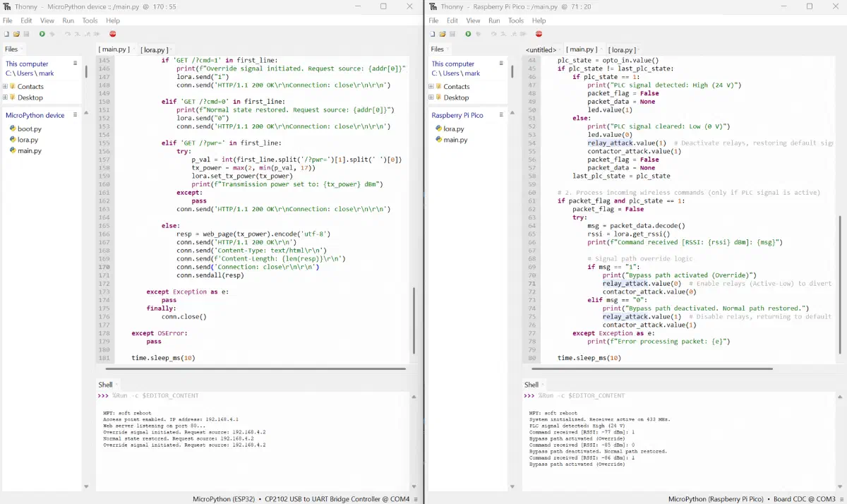The width and height of the screenshot is (847, 504).
Task: Open the This computer panel menu in the left window
Action: point(75,64)
